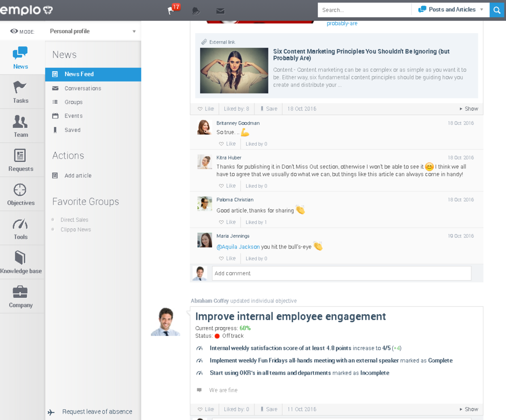The image size is (506, 420).
Task: Open the Personal profile mode dropdown
Action: (91, 30)
